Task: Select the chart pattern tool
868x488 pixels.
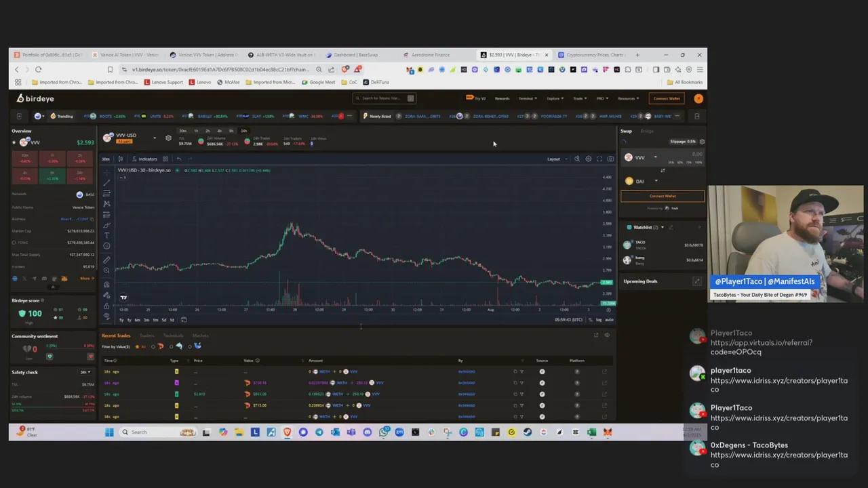Action: [106, 203]
